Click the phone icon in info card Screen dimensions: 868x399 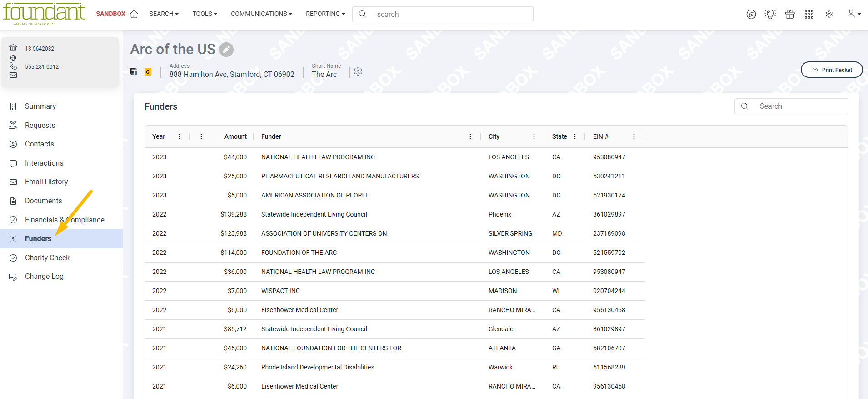[x=13, y=66]
